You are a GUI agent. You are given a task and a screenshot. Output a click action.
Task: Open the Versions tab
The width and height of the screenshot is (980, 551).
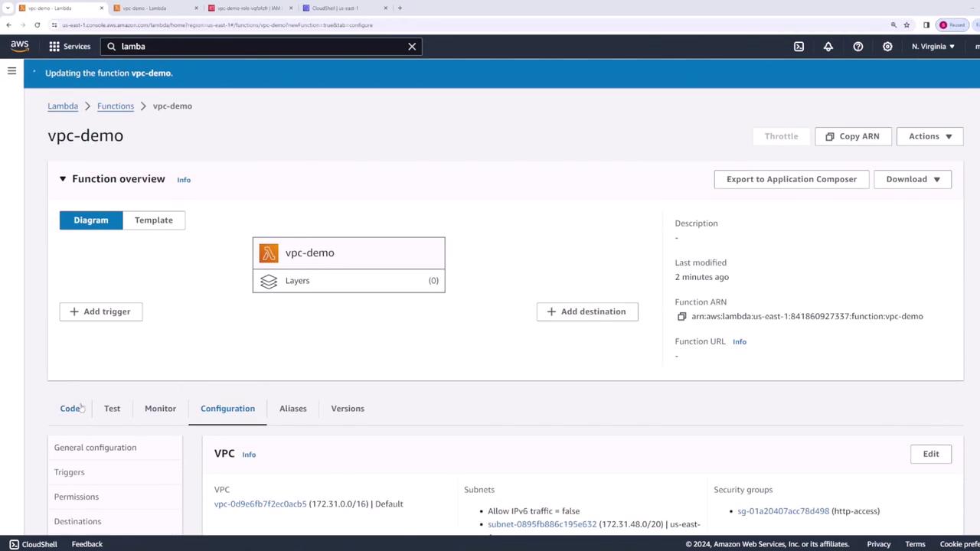[x=348, y=409]
